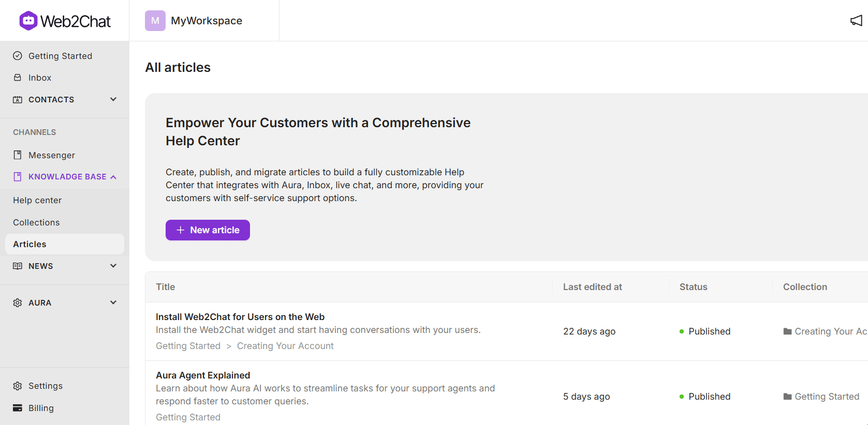Collapse the KNOWLADGE BASE section chevron
Screen dimensions: 868x425
[x=113, y=177]
